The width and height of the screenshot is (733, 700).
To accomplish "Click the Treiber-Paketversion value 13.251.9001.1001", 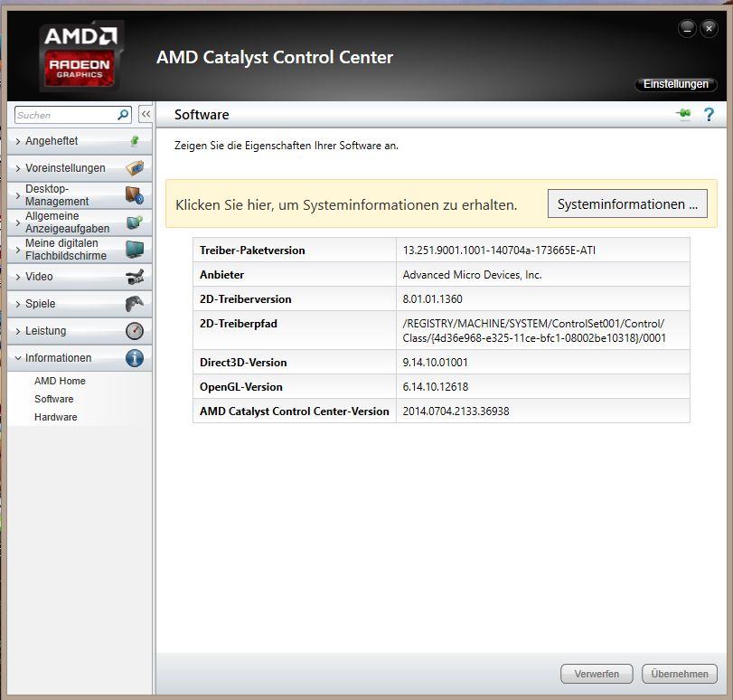I will (499, 251).
